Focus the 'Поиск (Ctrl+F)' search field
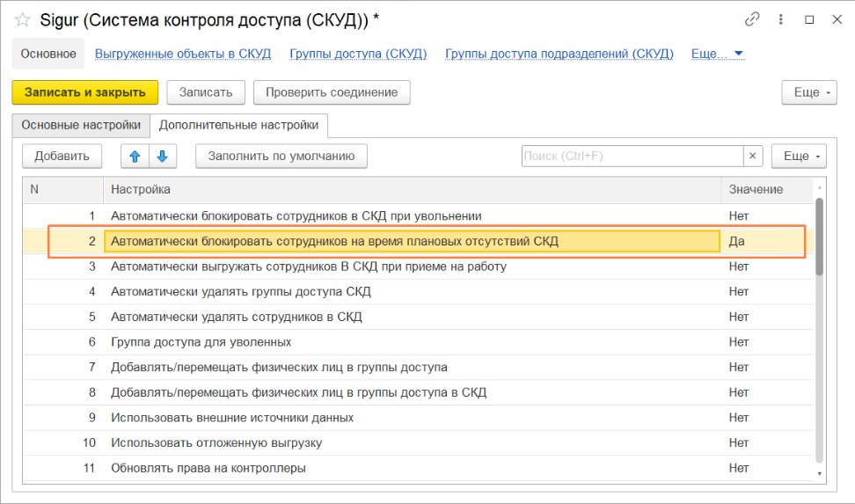Image resolution: width=855 pixels, height=504 pixels. 632,157
